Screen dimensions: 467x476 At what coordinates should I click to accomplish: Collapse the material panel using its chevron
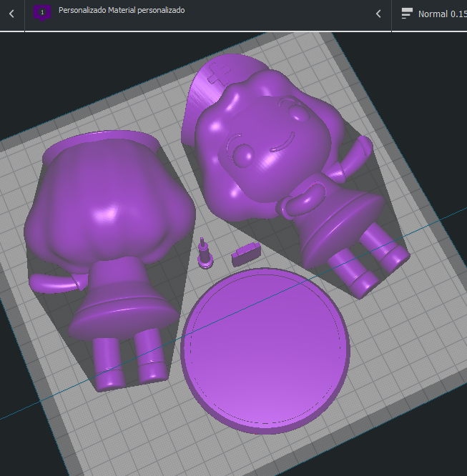coord(378,14)
